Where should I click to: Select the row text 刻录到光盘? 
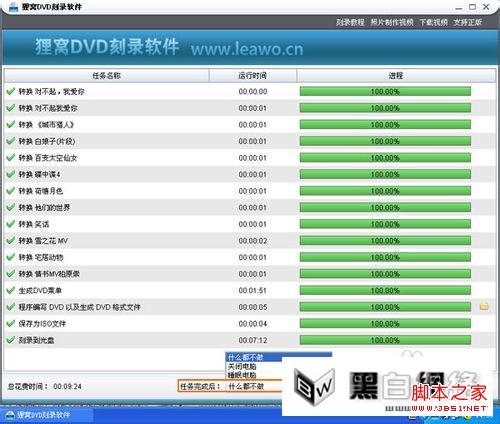tap(36, 340)
